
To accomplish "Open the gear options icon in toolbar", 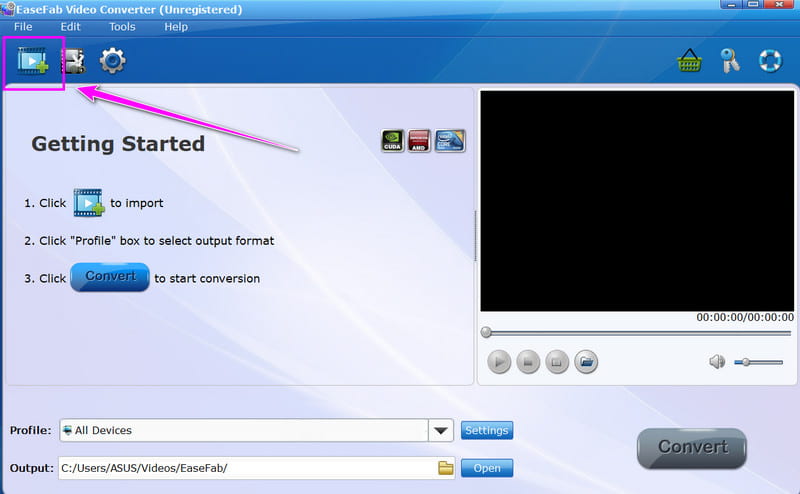I will (112, 61).
